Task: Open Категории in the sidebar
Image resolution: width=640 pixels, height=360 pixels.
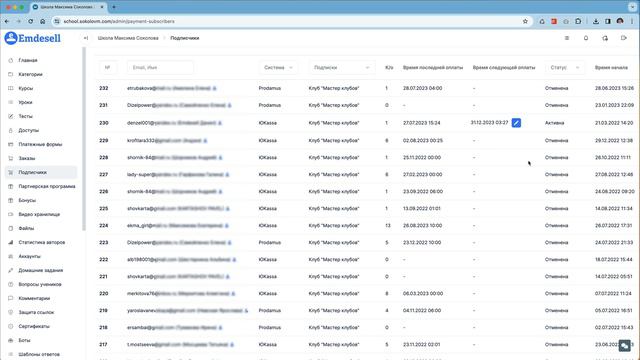Action: (x=30, y=74)
